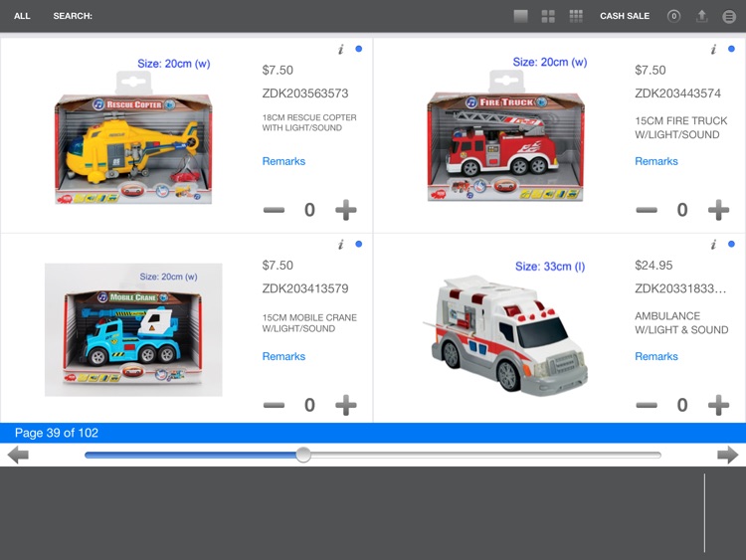Toggle blue dot on Rescue Copter card
Viewport: 746px width, 560px height.
[359, 49]
